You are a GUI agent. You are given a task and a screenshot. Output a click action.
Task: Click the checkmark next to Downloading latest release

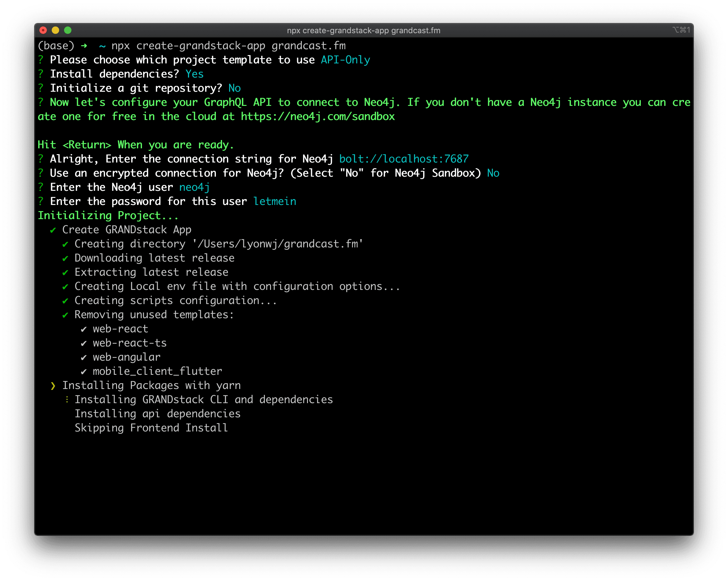[66, 259]
